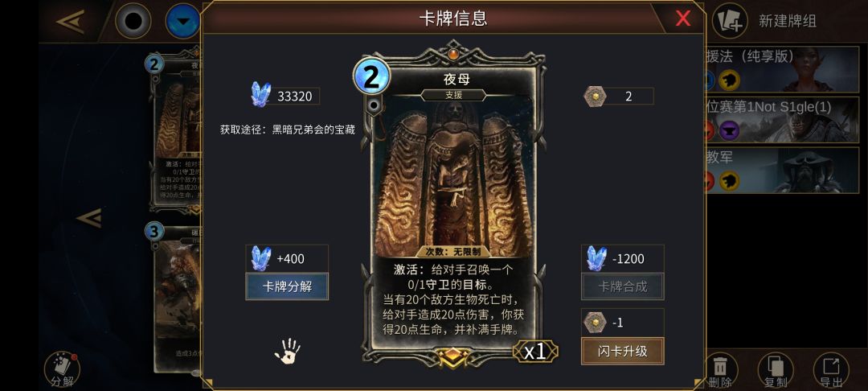The image size is (868, 391).
Task: Click the 删除 trash icon
Action: 720,370
